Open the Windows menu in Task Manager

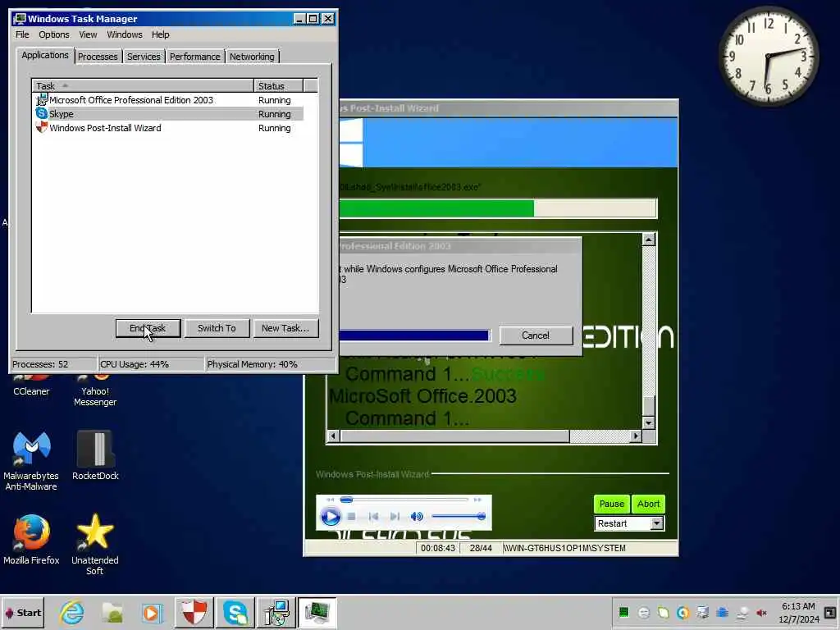click(125, 34)
